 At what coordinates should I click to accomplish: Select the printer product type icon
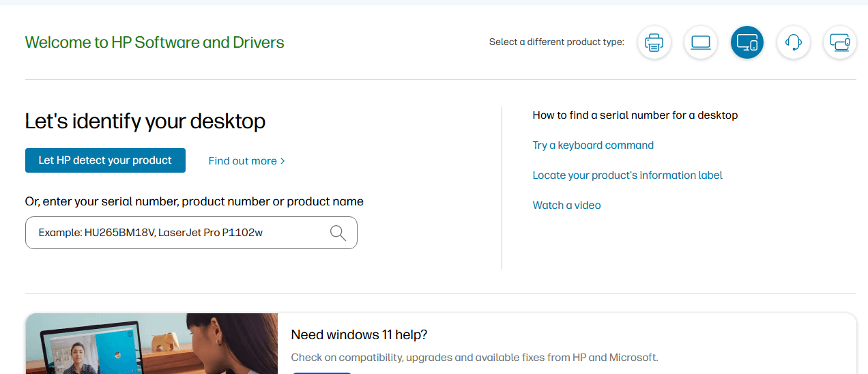tap(654, 42)
